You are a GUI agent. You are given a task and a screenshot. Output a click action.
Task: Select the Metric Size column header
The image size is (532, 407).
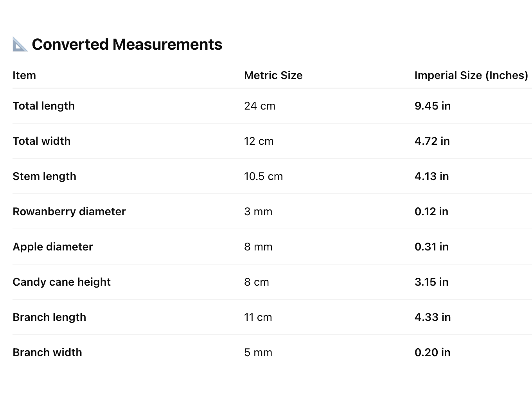click(273, 75)
